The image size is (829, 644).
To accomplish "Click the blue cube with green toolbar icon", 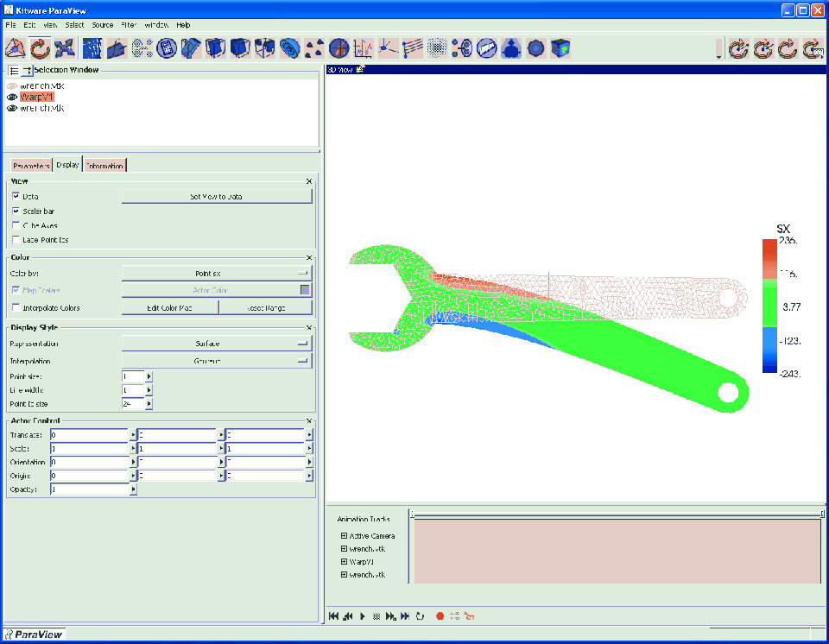I will pyautogui.click(x=560, y=48).
